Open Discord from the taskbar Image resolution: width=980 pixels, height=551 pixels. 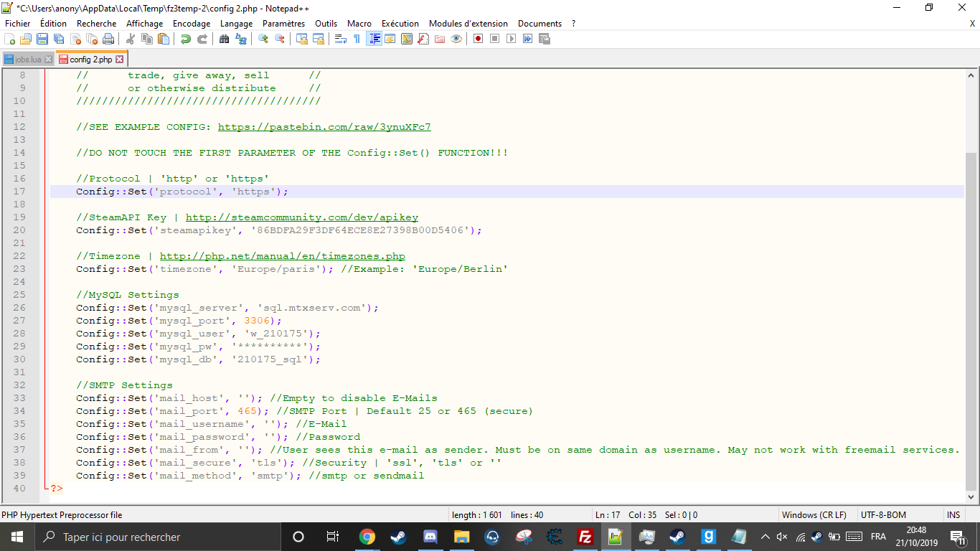point(430,537)
